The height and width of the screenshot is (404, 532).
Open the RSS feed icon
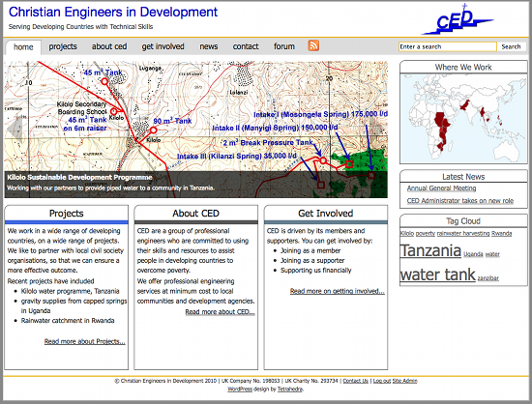point(313,45)
